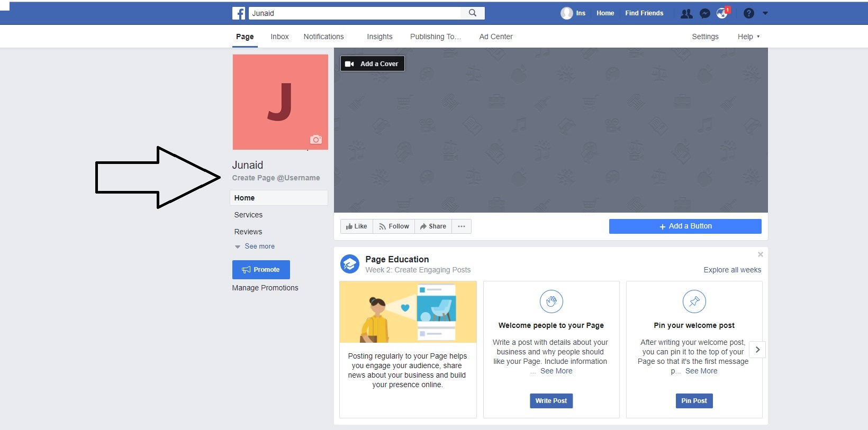Open the Quick Help question icon
The height and width of the screenshot is (430, 868).
[x=748, y=13]
